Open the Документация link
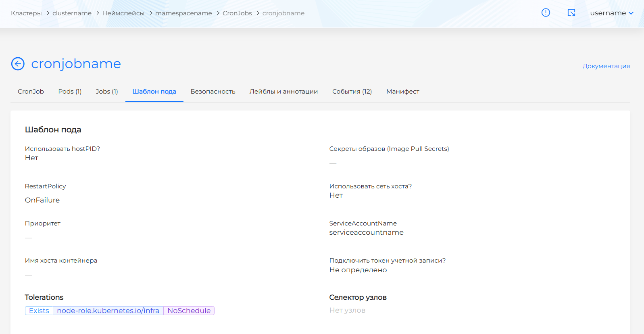Image resolution: width=644 pixels, height=334 pixels. tap(606, 66)
